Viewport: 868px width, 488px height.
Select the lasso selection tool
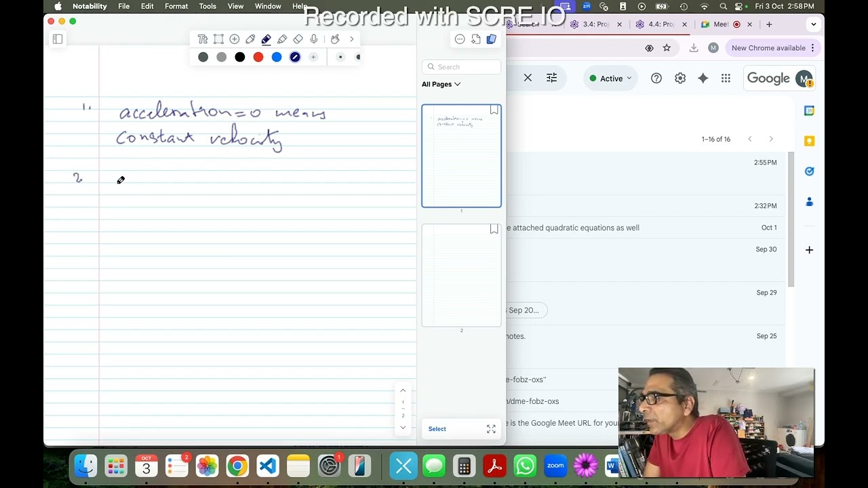218,39
